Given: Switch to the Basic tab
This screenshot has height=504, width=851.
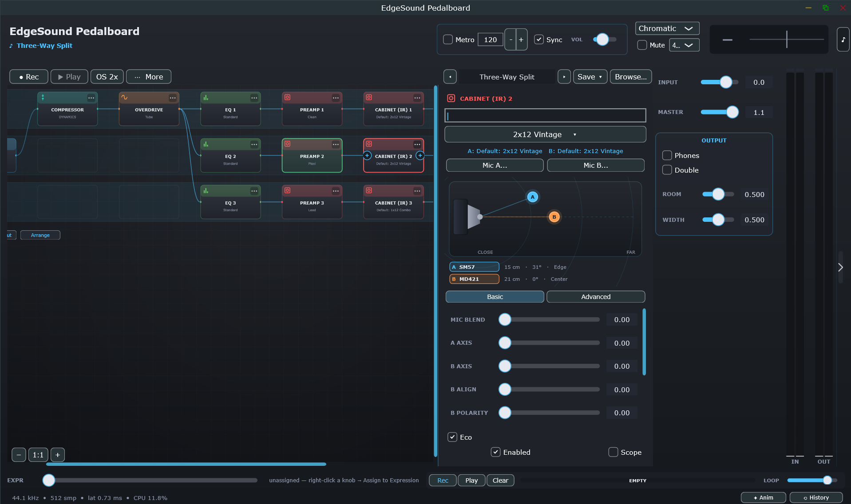Looking at the screenshot, I should pyautogui.click(x=495, y=297).
